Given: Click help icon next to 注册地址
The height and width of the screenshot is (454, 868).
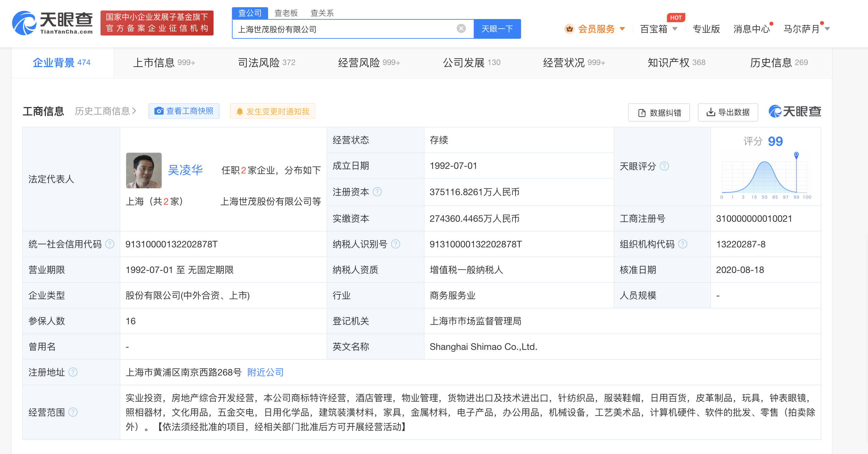Looking at the screenshot, I should 73,372.
